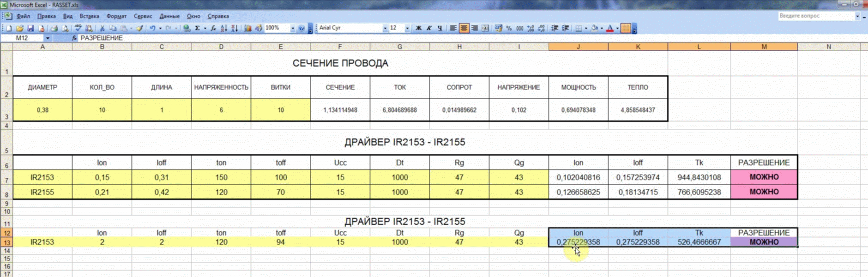Click the Cut scissors icon
The width and height of the screenshot is (868, 277).
click(102, 28)
